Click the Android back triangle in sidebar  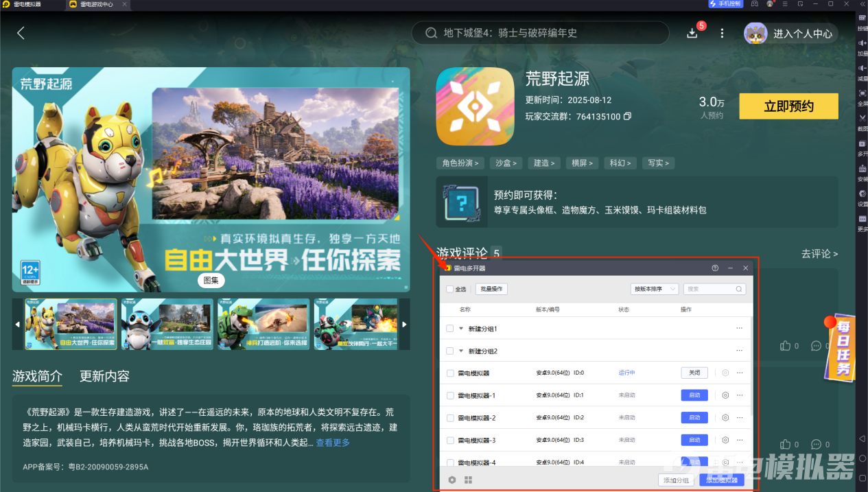[863, 438]
